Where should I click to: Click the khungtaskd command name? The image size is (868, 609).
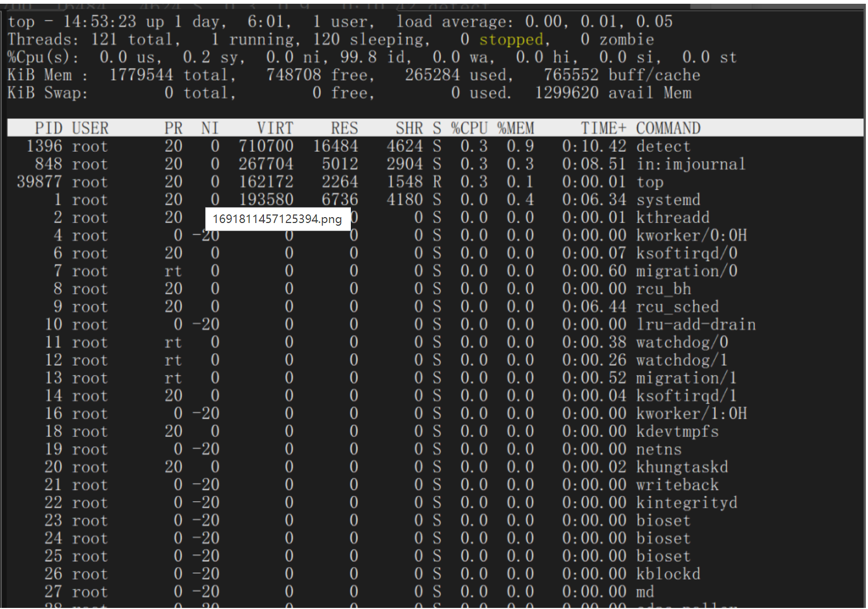[681, 467]
